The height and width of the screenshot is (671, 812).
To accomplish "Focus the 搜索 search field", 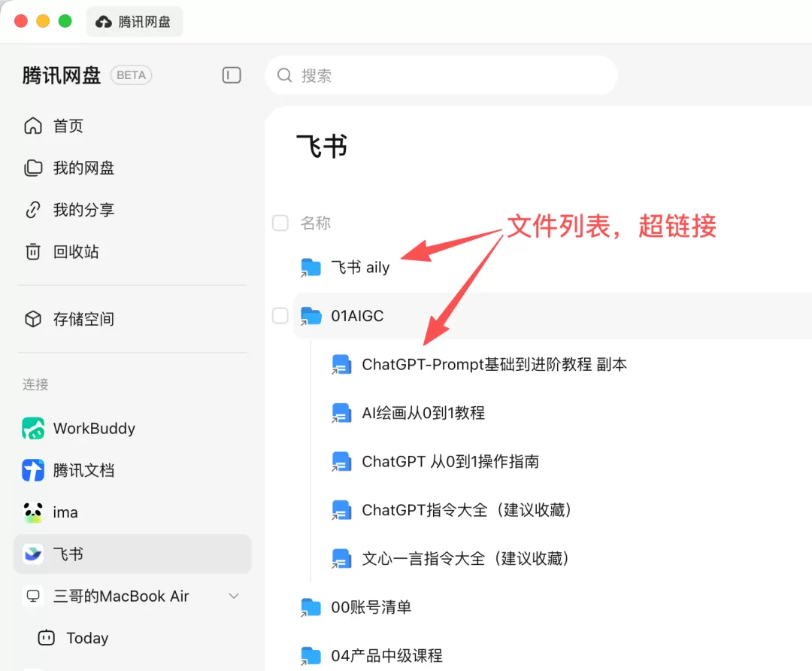I will (441, 76).
